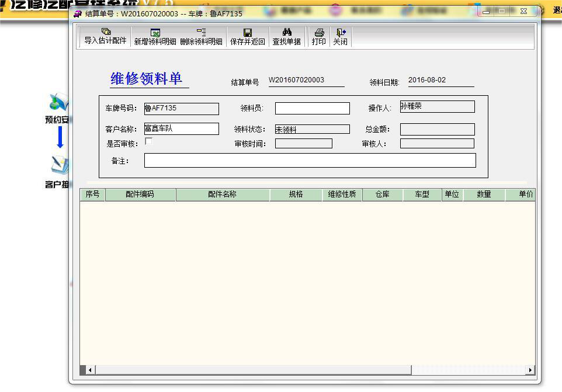Click the 规格 column header
The height and width of the screenshot is (392, 562).
[x=296, y=195]
